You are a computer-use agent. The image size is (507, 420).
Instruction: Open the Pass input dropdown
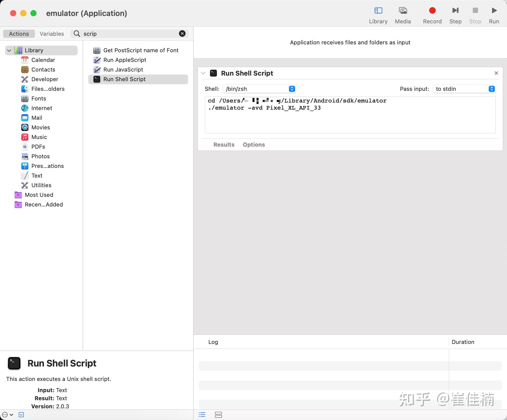click(464, 89)
